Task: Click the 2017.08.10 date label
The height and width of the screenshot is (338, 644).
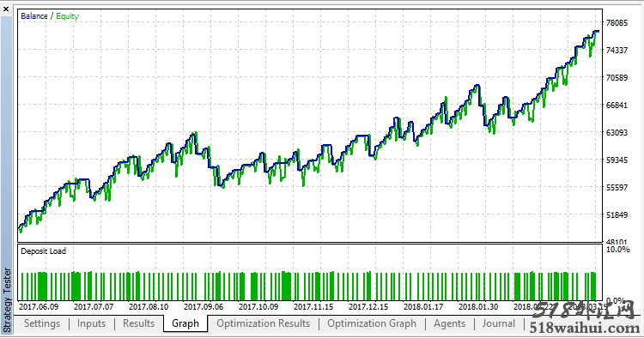Action: tap(149, 307)
